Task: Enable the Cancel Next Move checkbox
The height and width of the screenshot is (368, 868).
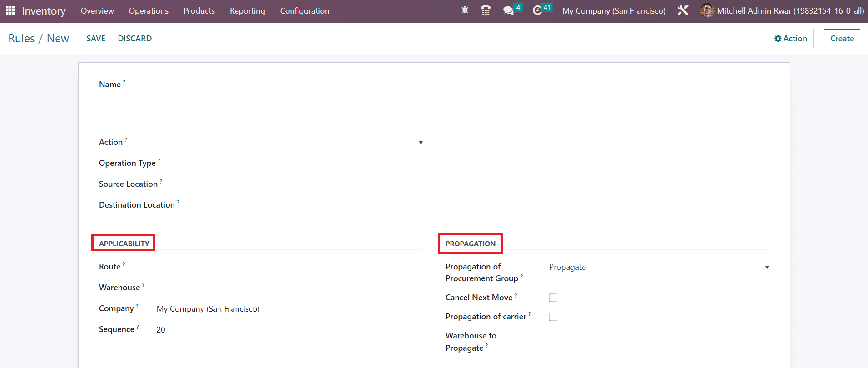Action: point(553,298)
